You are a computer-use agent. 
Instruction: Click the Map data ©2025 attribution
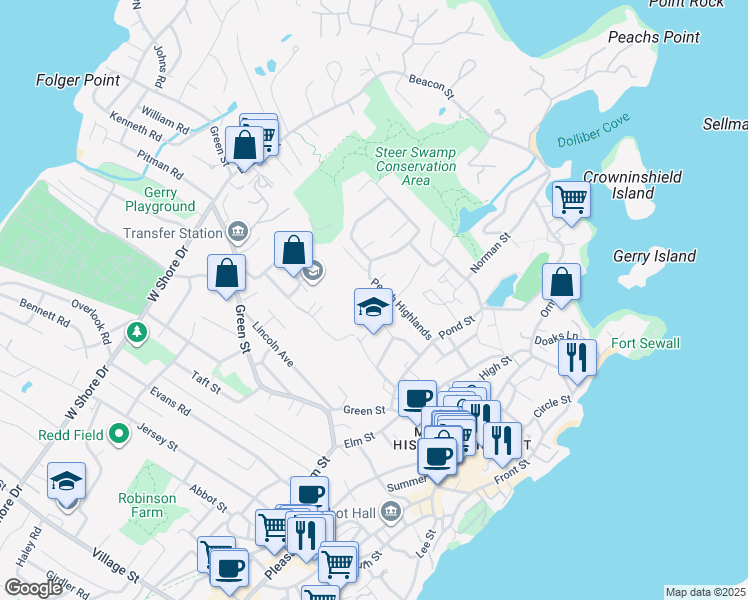[706, 592]
